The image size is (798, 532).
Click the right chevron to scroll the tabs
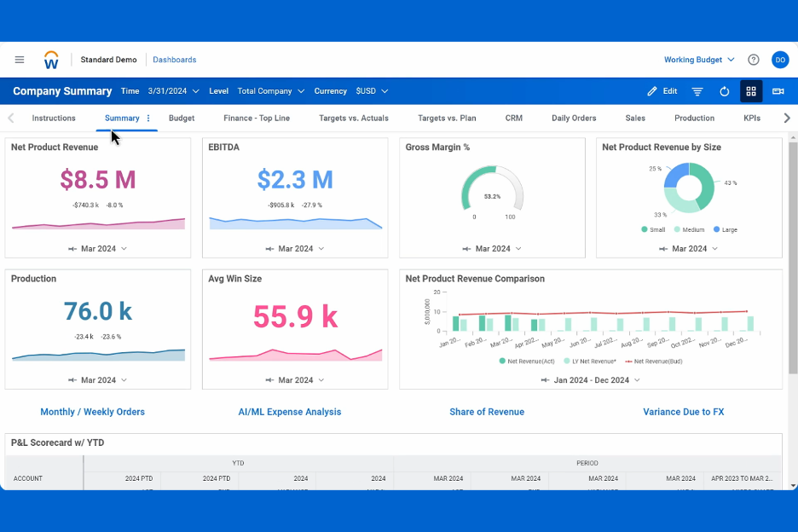tap(787, 118)
